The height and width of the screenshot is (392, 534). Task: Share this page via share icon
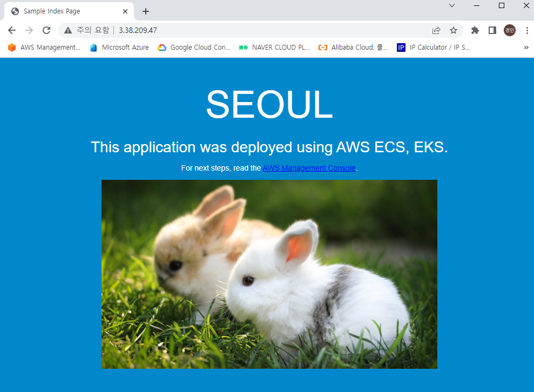[436, 30]
